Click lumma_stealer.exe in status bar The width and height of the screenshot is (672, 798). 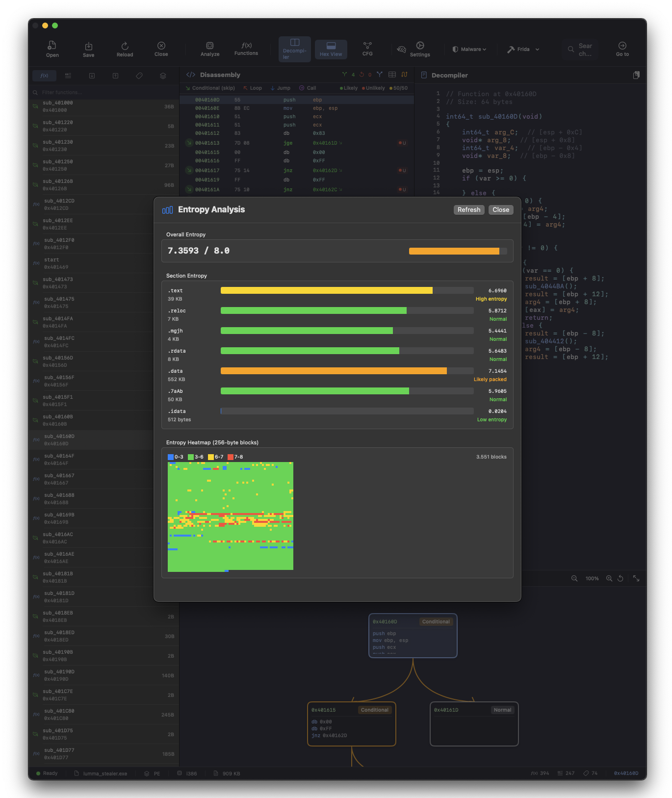click(x=101, y=773)
